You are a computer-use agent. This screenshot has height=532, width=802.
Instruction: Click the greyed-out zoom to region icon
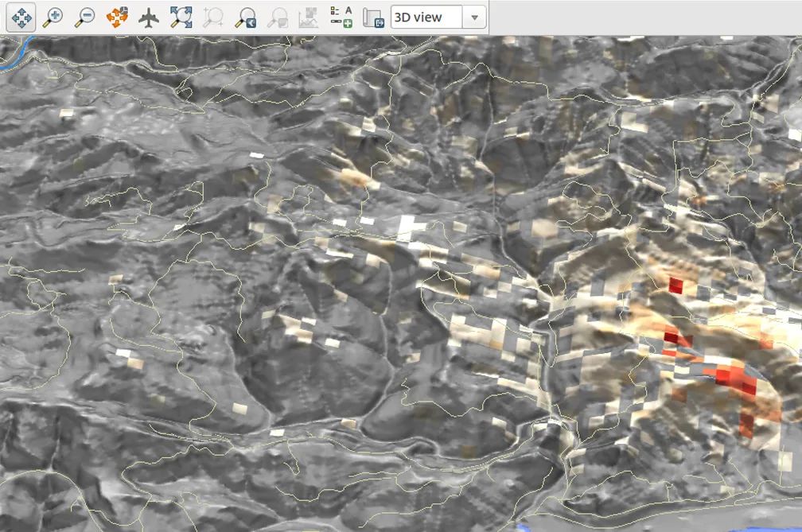(x=212, y=17)
